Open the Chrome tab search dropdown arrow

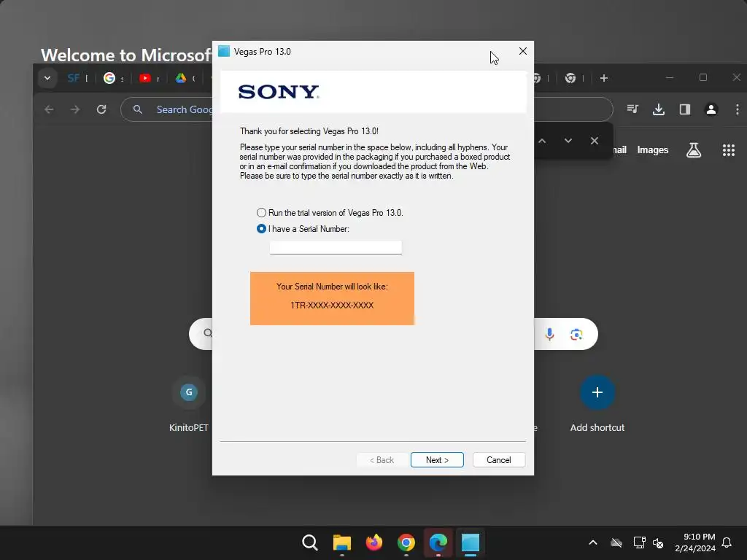(47, 78)
